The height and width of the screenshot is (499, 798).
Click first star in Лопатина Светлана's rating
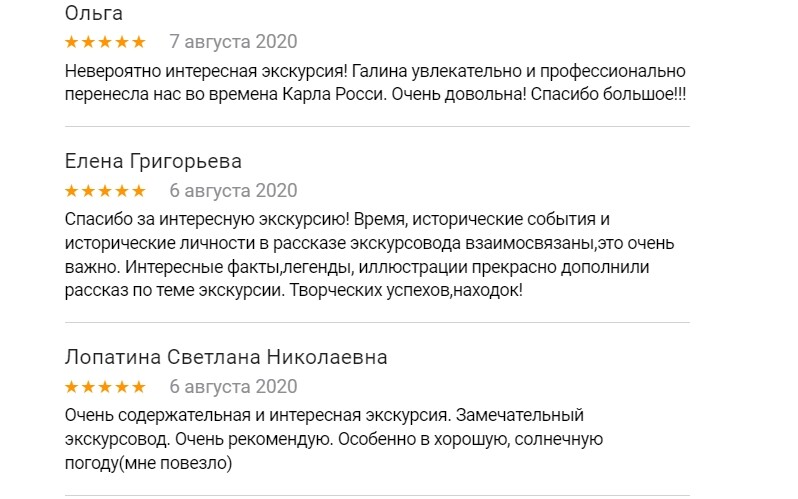tap(71, 386)
